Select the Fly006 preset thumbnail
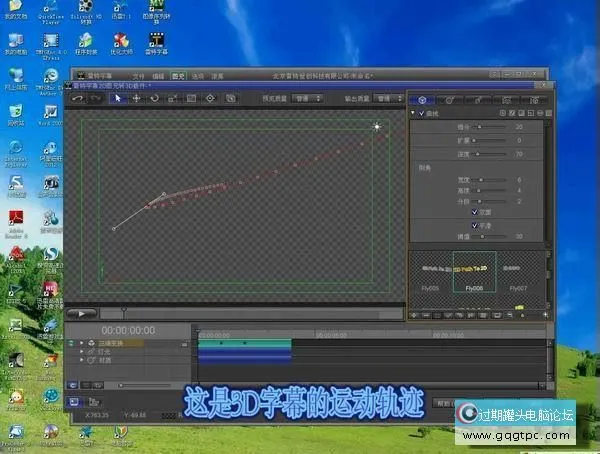Image resolution: width=600 pixels, height=454 pixels. coord(474,277)
